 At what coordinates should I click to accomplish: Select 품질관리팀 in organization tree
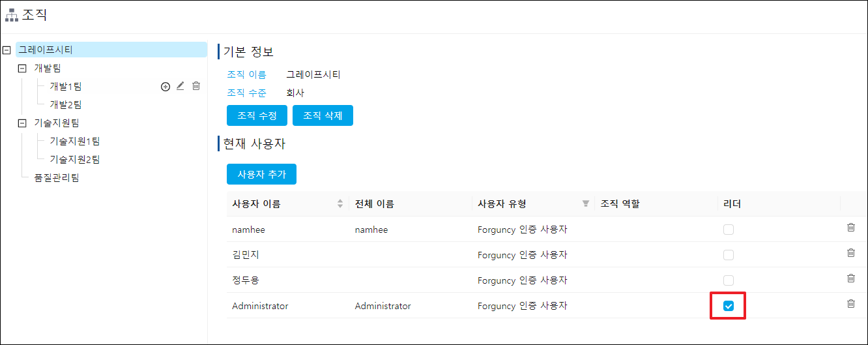(57, 177)
